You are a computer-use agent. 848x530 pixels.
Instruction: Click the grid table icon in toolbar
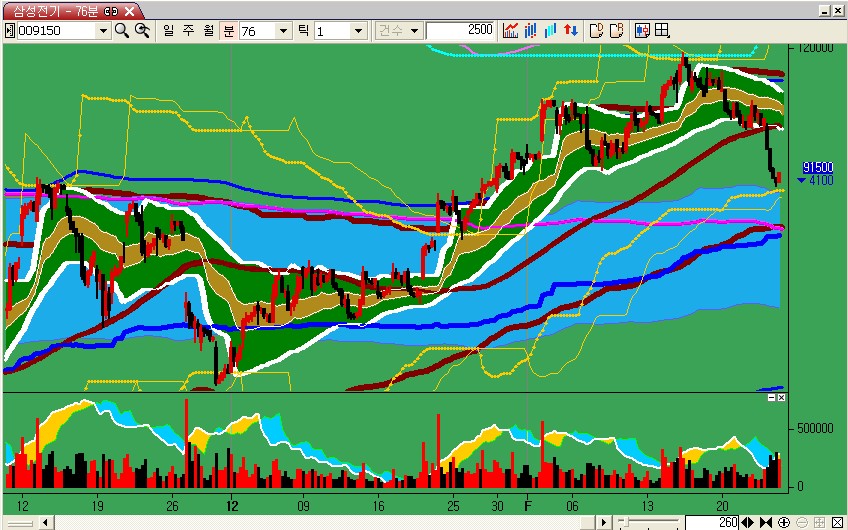tap(662, 31)
